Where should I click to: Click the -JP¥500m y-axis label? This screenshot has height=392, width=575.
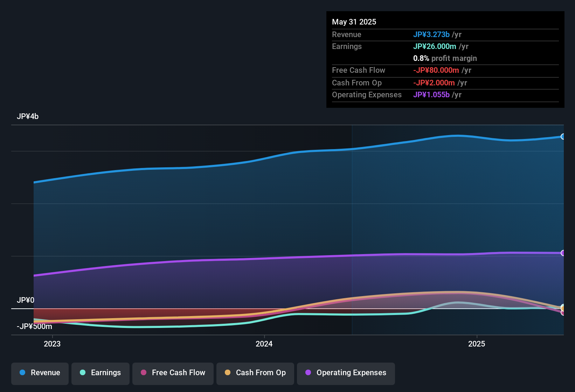coord(34,327)
